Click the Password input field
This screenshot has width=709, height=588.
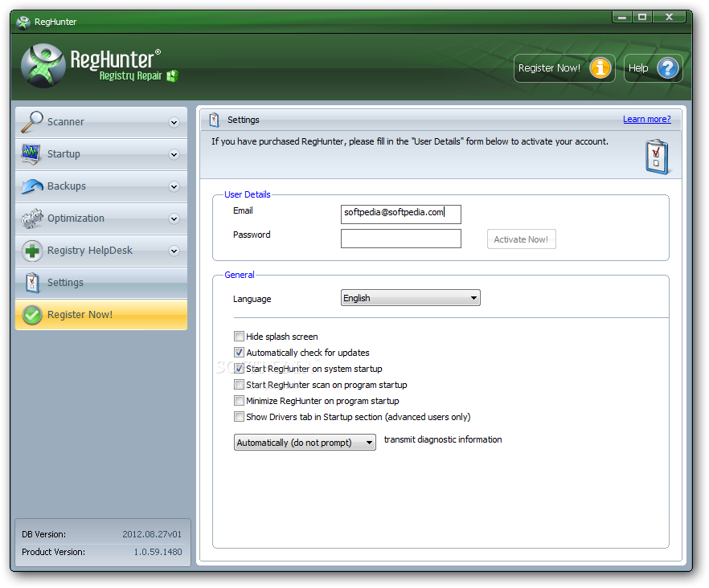coord(400,239)
